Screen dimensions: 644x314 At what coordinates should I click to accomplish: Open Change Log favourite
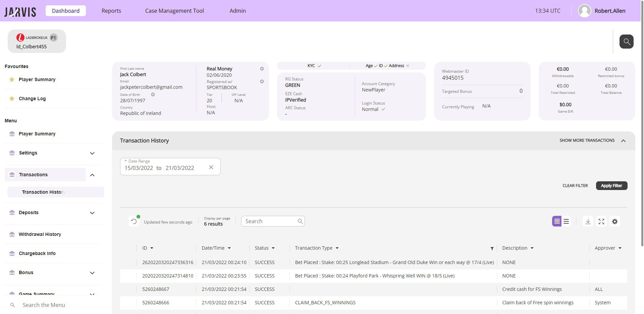(32, 99)
